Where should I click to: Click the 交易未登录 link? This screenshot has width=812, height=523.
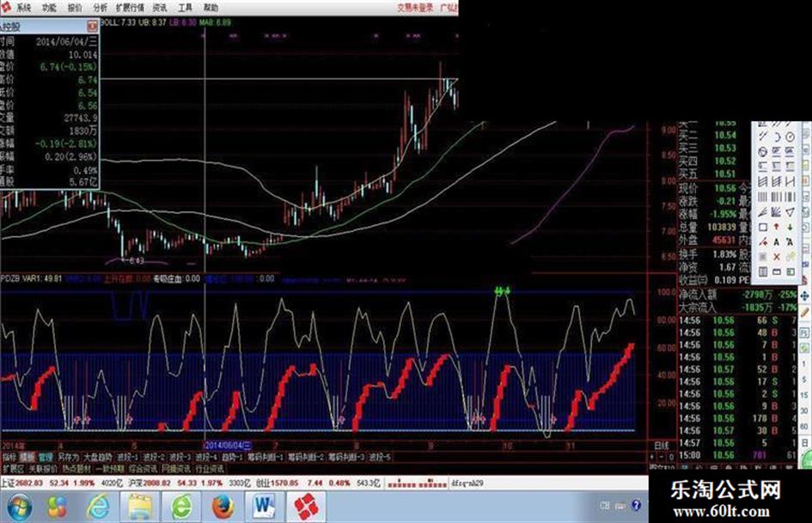415,7
